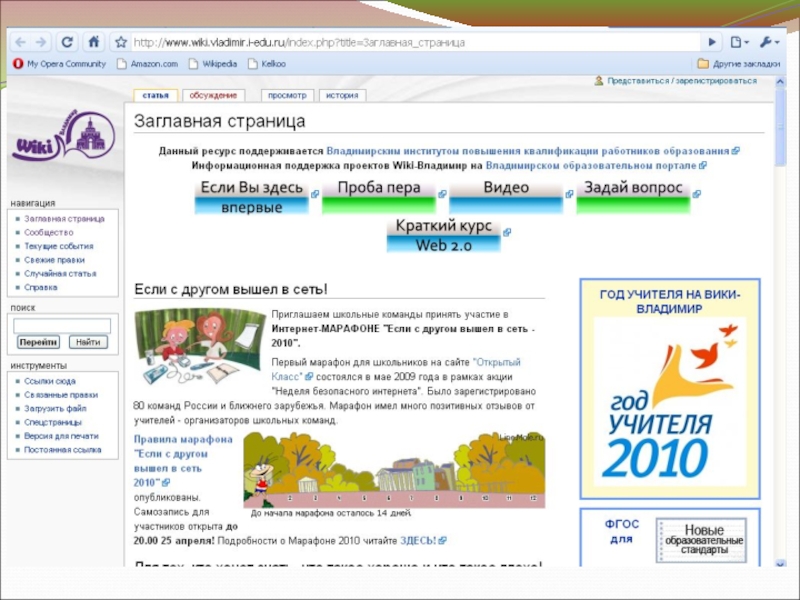Switch to the просмотр tab

pos(287,95)
